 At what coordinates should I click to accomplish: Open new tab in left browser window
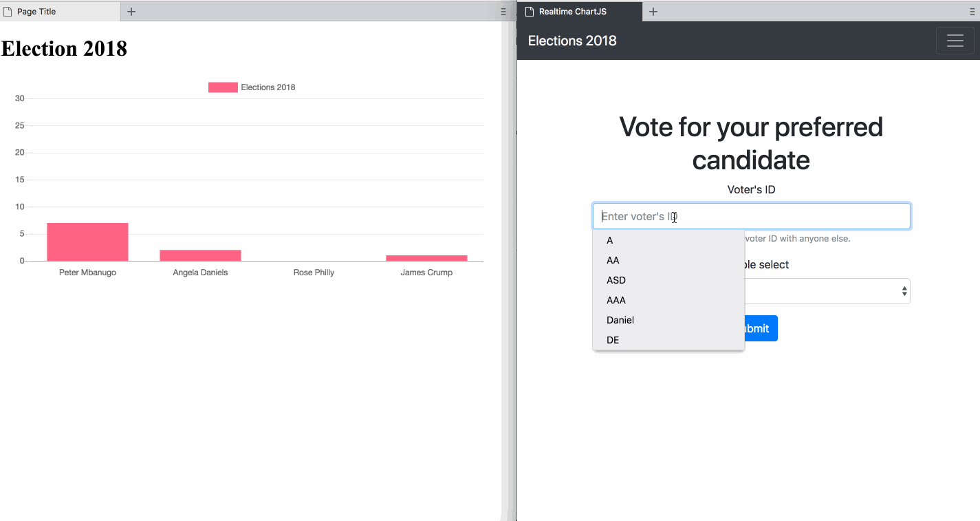coord(131,12)
